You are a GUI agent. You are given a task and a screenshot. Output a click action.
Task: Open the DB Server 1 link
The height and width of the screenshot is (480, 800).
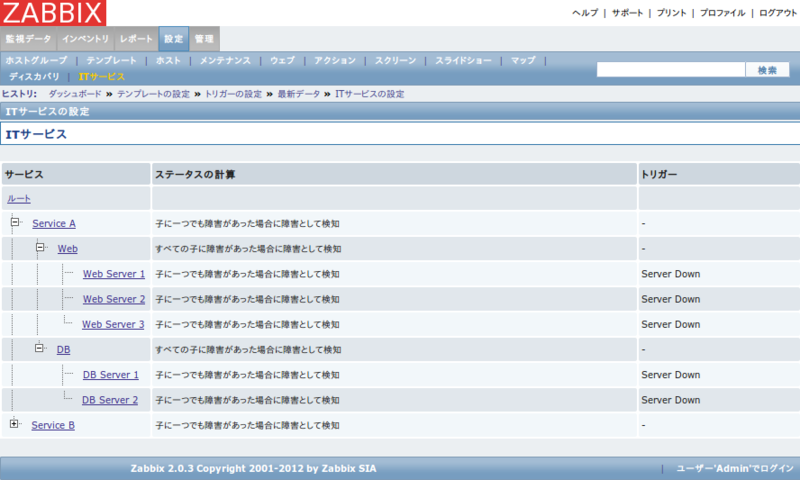[x=111, y=375]
